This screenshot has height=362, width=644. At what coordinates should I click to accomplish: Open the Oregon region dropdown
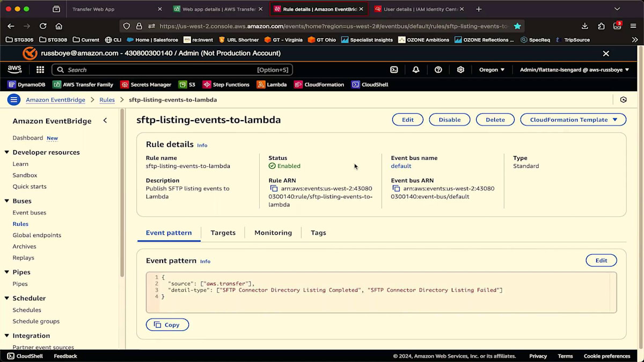(x=492, y=70)
